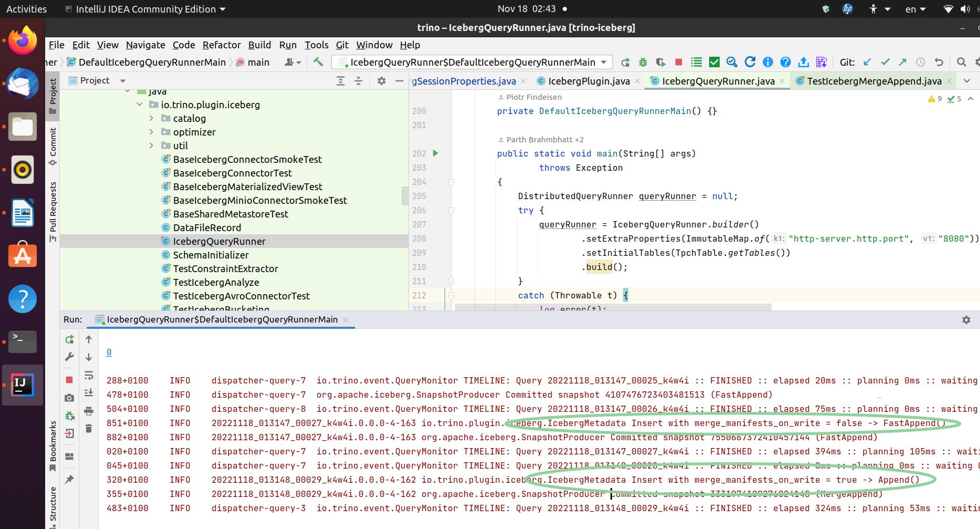The height and width of the screenshot is (529, 980).
Task: Click Print console output icon
Action: (89, 411)
